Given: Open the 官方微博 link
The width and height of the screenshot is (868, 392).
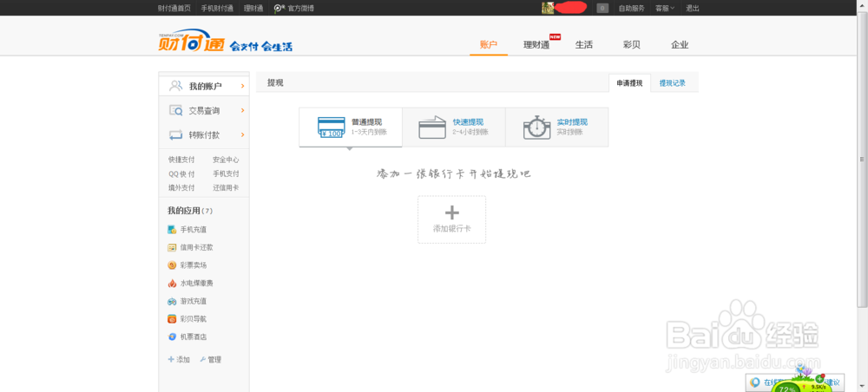Looking at the screenshot, I should 301,8.
